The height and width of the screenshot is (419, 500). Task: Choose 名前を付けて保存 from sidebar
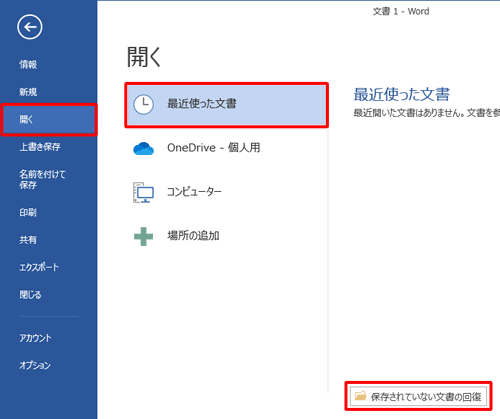(42, 179)
